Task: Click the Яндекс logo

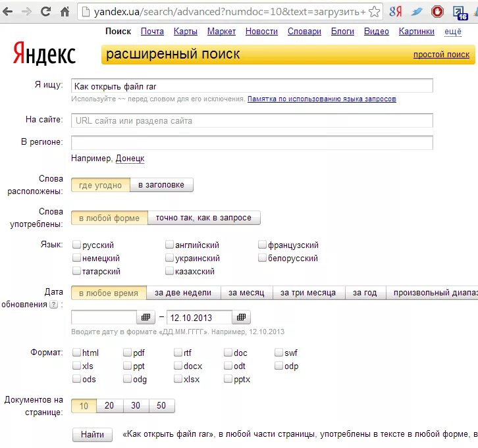Action: [x=44, y=53]
